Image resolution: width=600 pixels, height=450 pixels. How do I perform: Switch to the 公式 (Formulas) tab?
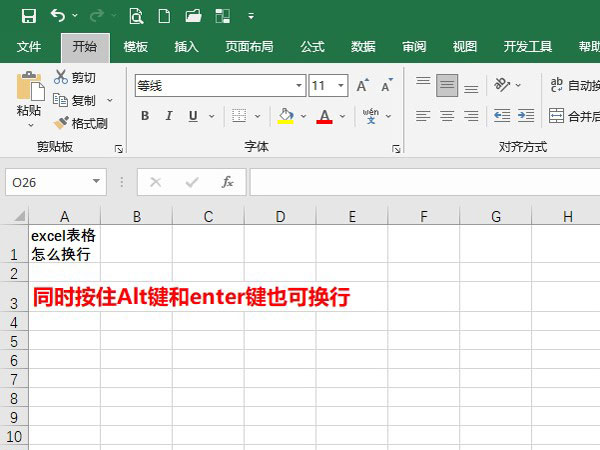[312, 47]
